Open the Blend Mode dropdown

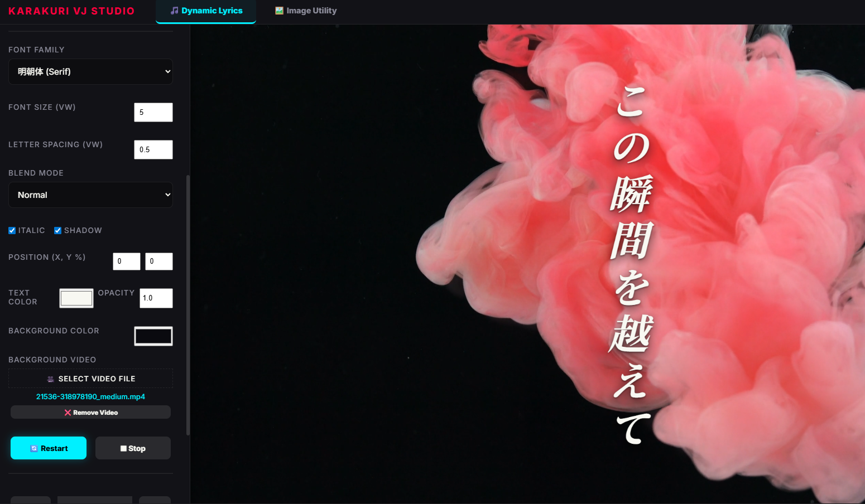[x=90, y=195]
